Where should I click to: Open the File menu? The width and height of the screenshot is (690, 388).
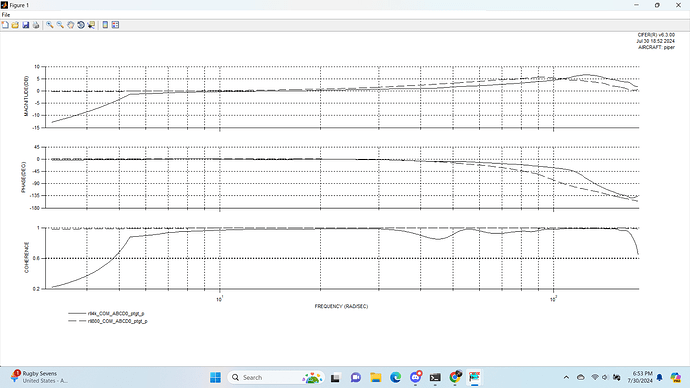click(x=6, y=15)
